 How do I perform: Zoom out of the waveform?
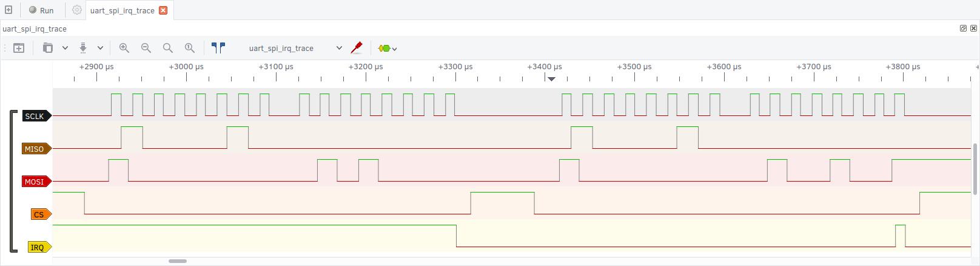pyautogui.click(x=146, y=48)
